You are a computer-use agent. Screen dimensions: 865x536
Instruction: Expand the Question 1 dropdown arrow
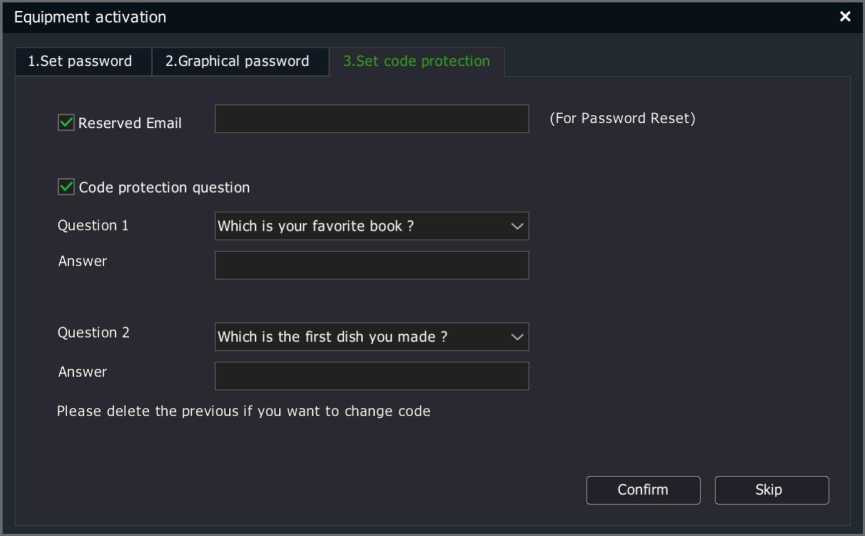pyautogui.click(x=517, y=226)
